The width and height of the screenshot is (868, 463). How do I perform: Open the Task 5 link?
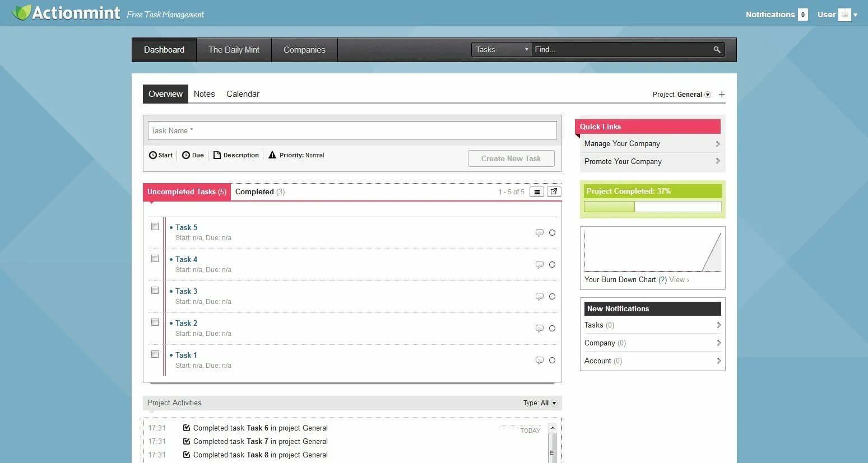click(186, 227)
